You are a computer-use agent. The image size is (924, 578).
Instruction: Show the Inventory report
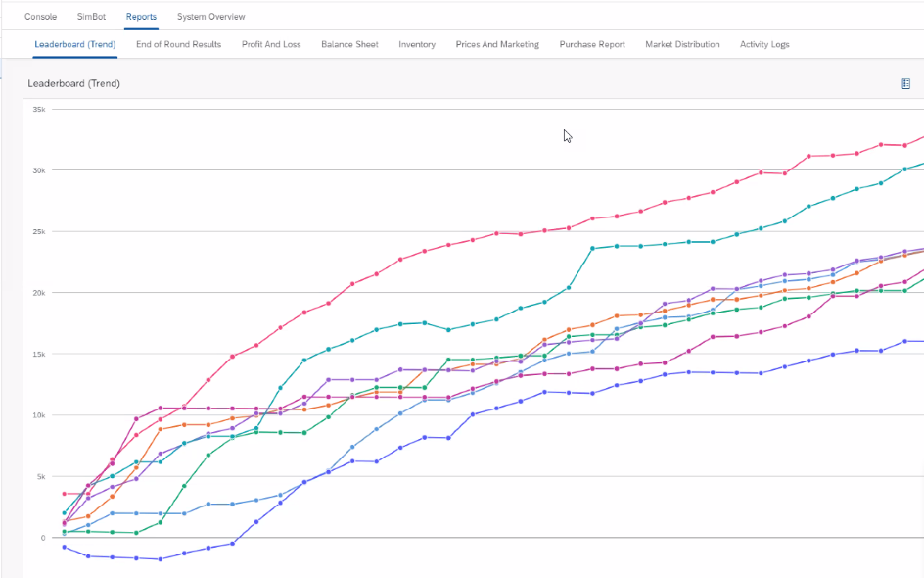(x=417, y=44)
